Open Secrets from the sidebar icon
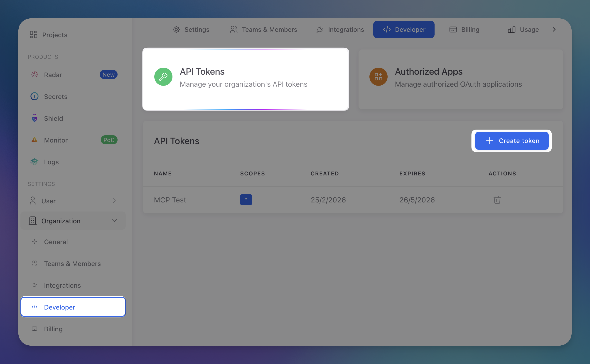590x364 pixels. [34, 96]
